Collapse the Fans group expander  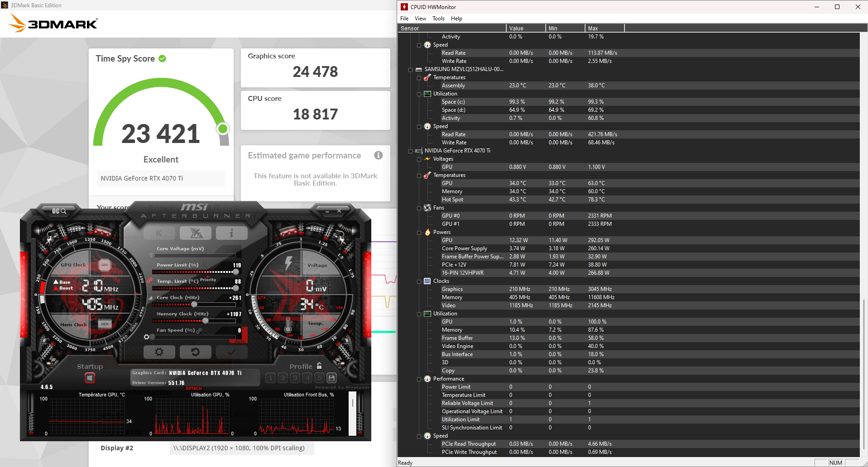(419, 208)
